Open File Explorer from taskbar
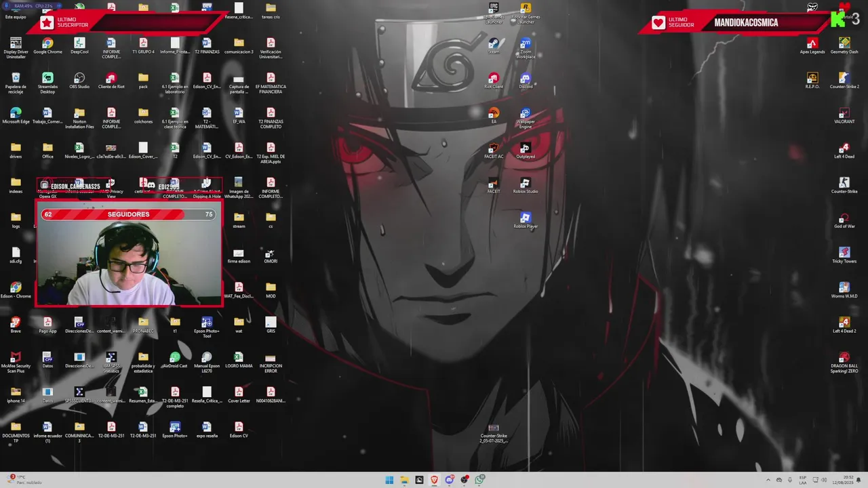This screenshot has height=488, width=868. click(x=404, y=480)
